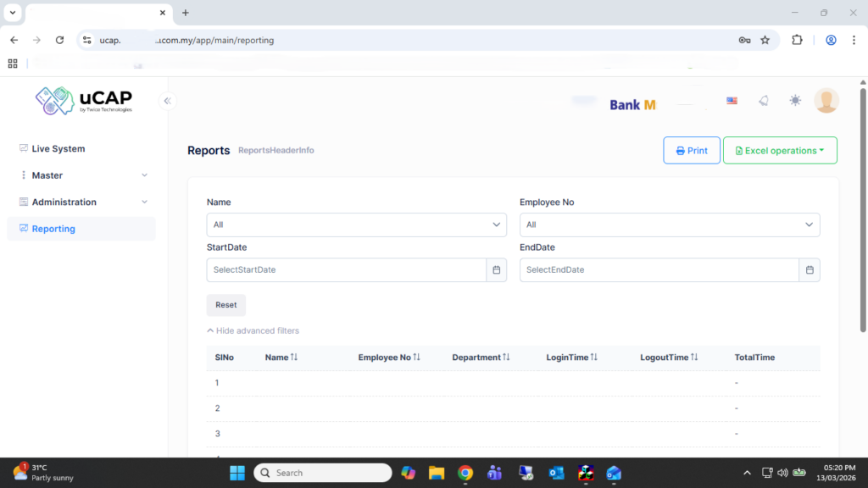Open the Name filter dropdown

(x=356, y=225)
